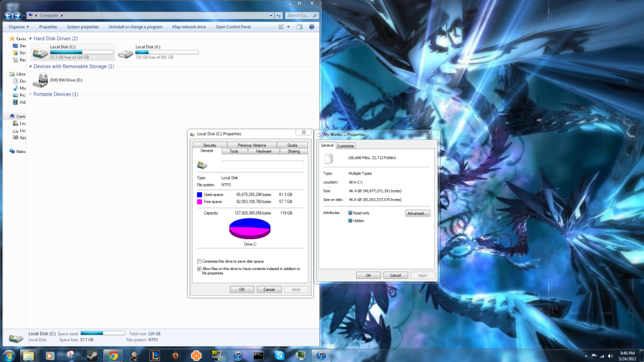Screen dimensions: 644x362
Task: Click OK in Local Disk (C:) Properties
Action: click(x=242, y=289)
